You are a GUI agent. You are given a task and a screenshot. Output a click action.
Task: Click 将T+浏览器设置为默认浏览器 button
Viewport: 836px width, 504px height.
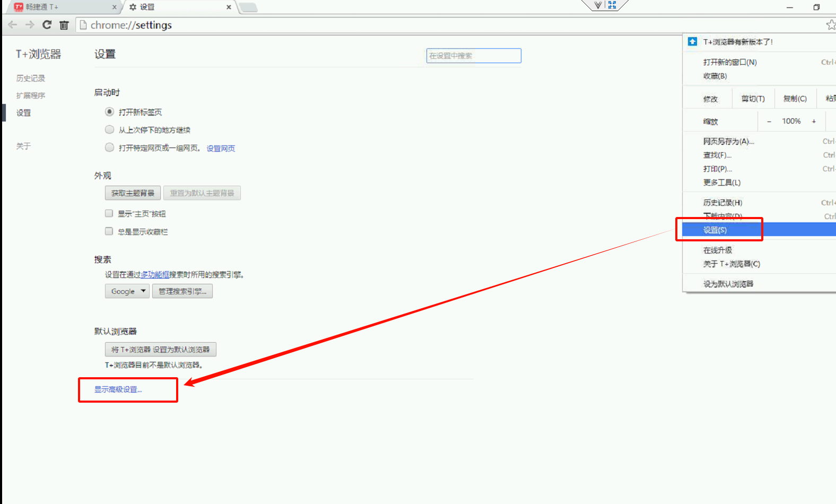(161, 350)
